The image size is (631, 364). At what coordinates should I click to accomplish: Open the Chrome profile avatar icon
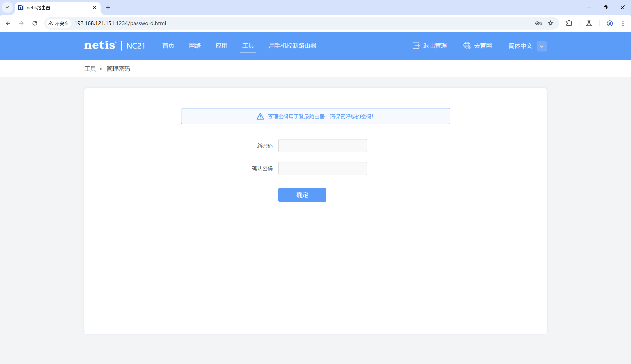coord(610,23)
